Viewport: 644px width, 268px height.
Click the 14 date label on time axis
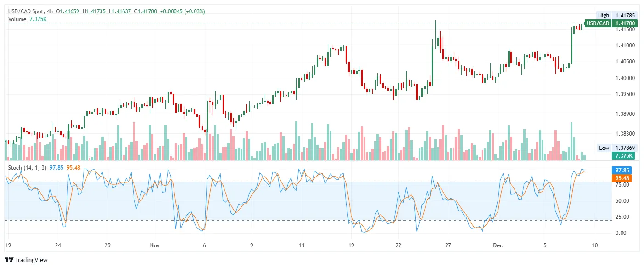(301, 245)
